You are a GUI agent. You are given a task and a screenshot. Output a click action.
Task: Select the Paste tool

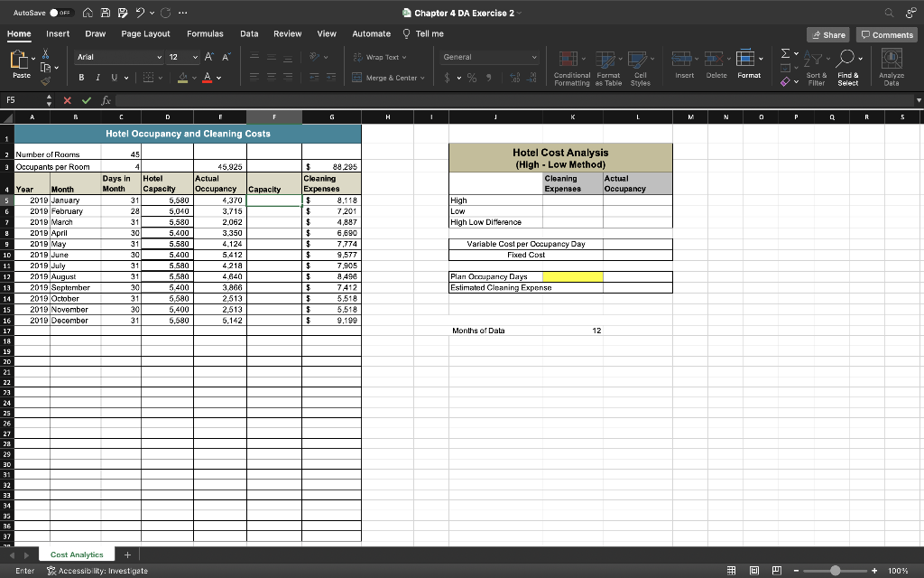pyautogui.click(x=20, y=61)
